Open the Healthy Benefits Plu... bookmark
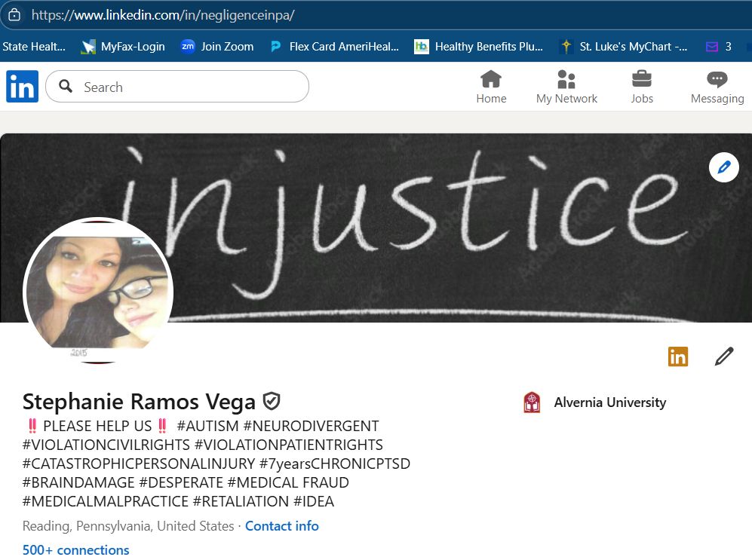Image resolution: width=752 pixels, height=560 pixels. click(479, 47)
